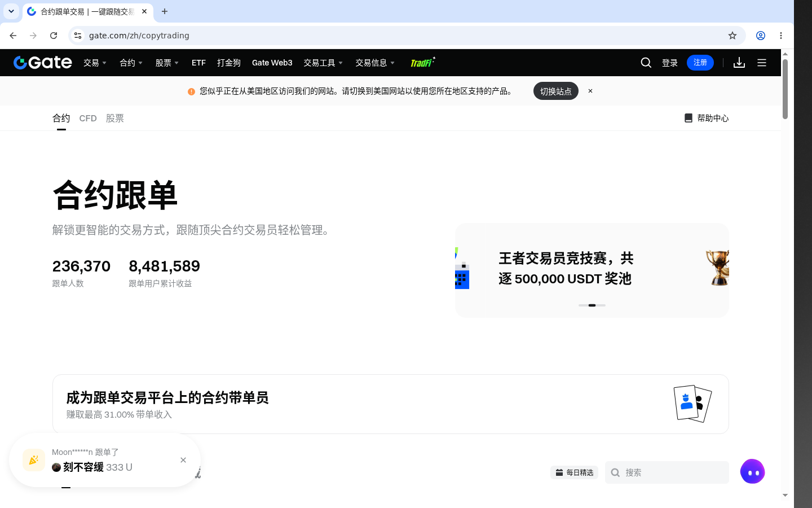Screen dimensions: 812x508
Task: Open the purple chat assistant bubble
Action: [x=753, y=471]
